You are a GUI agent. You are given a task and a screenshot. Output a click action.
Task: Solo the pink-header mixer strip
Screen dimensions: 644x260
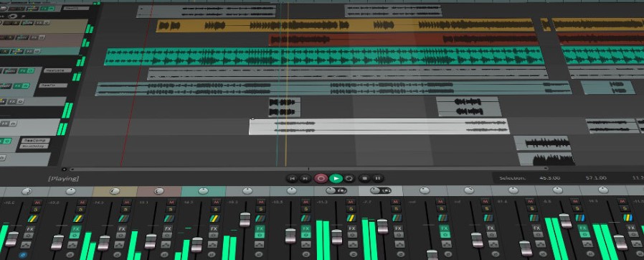point(171,210)
